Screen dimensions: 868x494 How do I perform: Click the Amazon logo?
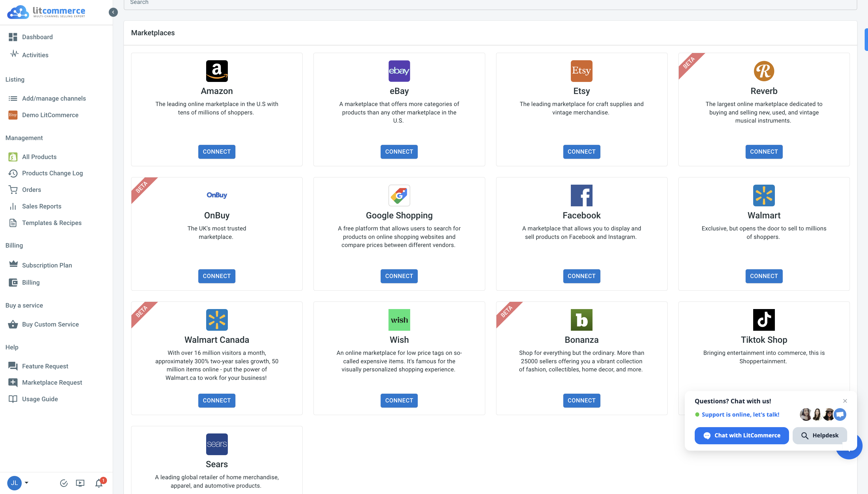click(x=217, y=71)
